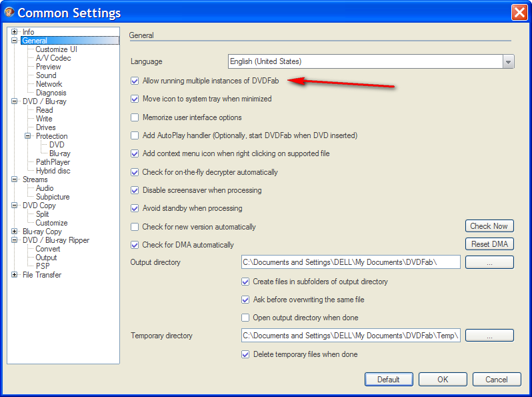Image resolution: width=532 pixels, height=397 pixels.
Task: Click the Check Now button
Action: coord(489,226)
